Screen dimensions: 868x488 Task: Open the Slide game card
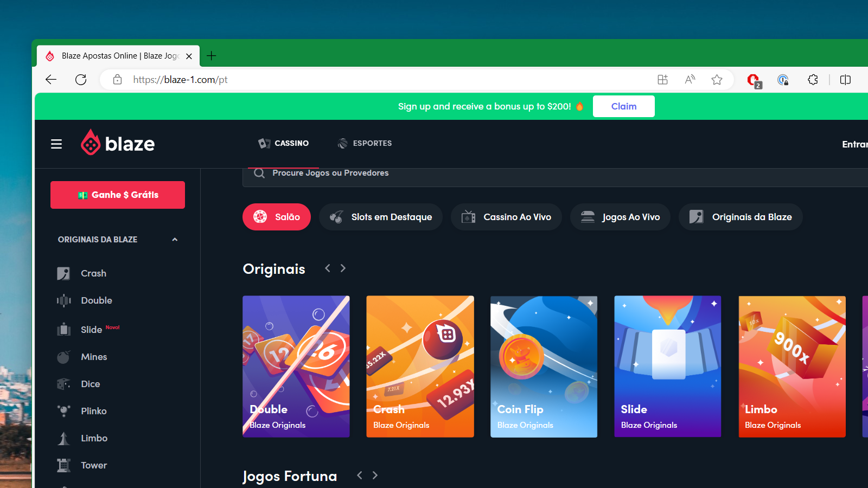tap(668, 367)
